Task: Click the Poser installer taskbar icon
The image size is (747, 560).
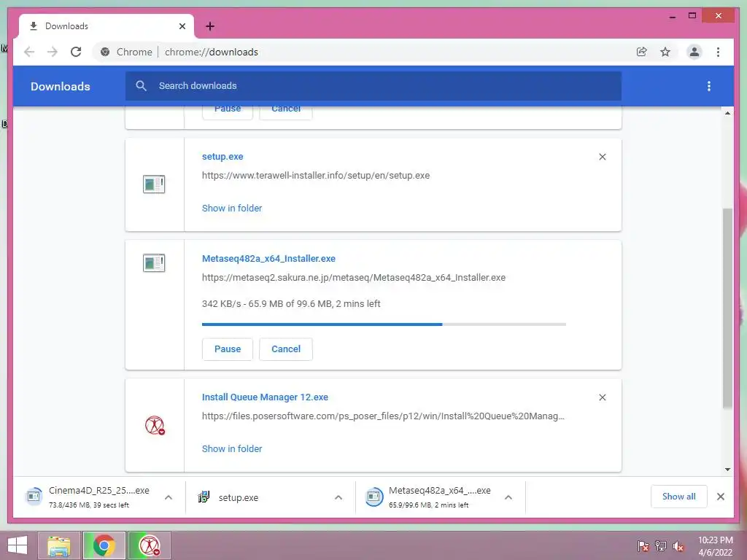Action: tap(149, 545)
